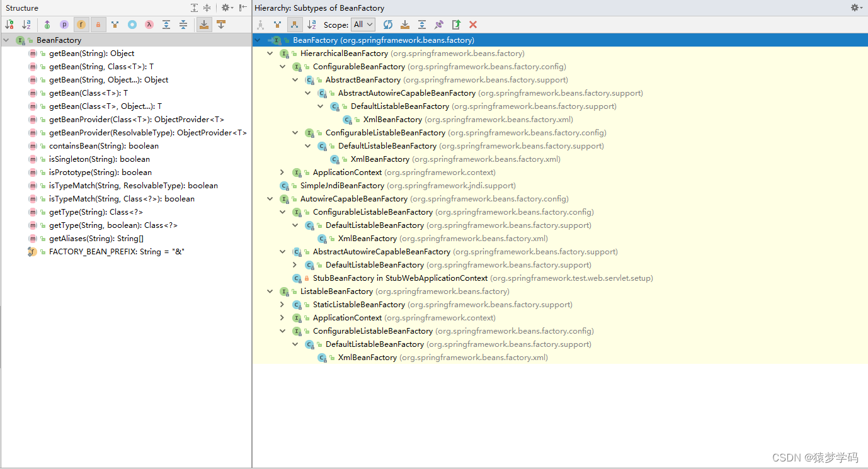
Task: Collapse BeanFactory root in Structure tree
Action: [x=6, y=40]
